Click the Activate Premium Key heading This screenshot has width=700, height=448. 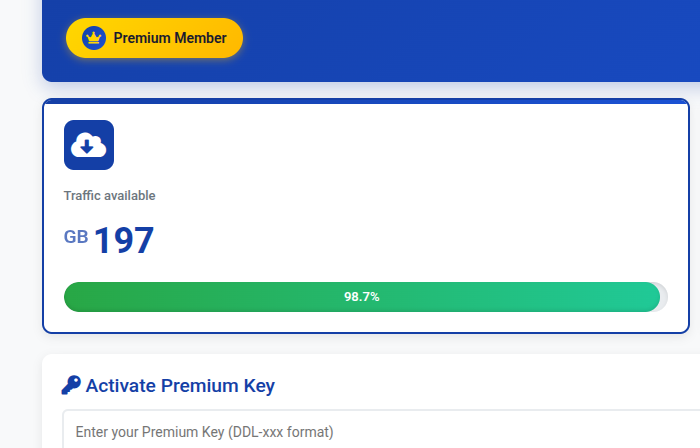coord(180,385)
